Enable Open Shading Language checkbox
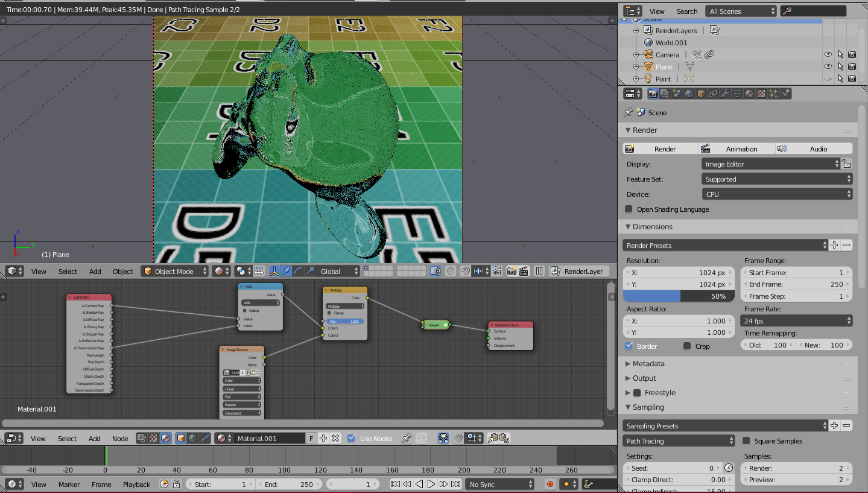 629,209
